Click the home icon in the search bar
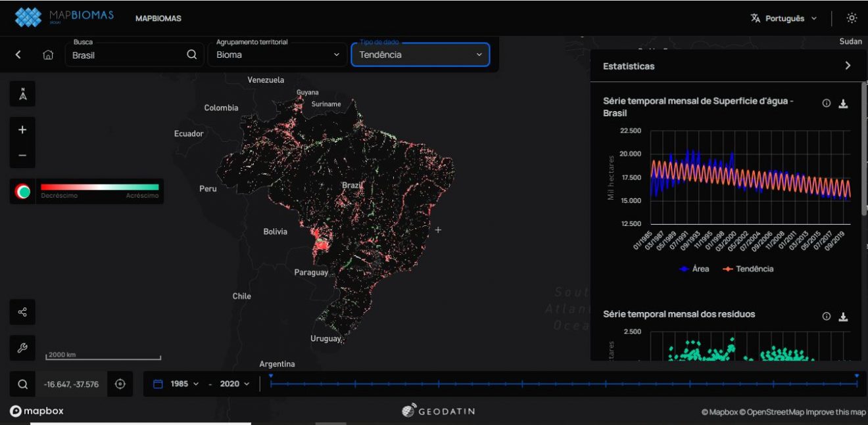Image resolution: width=868 pixels, height=425 pixels. (x=48, y=55)
